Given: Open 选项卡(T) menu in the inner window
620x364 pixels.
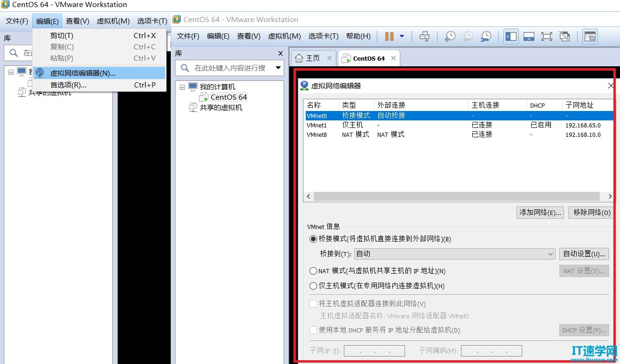Looking at the screenshot, I should point(323,36).
